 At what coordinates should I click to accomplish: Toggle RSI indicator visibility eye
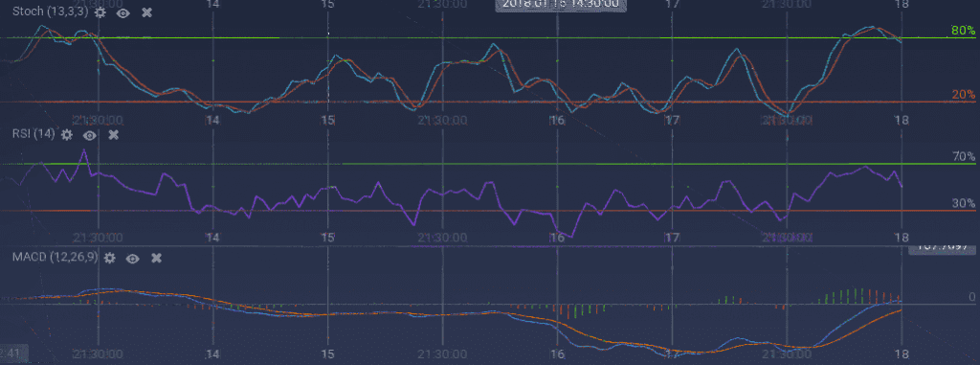90,135
